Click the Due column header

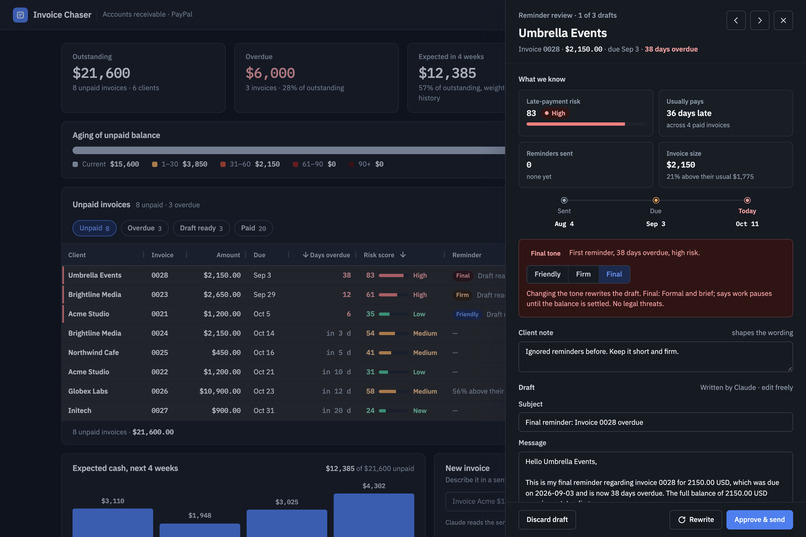[x=259, y=255]
